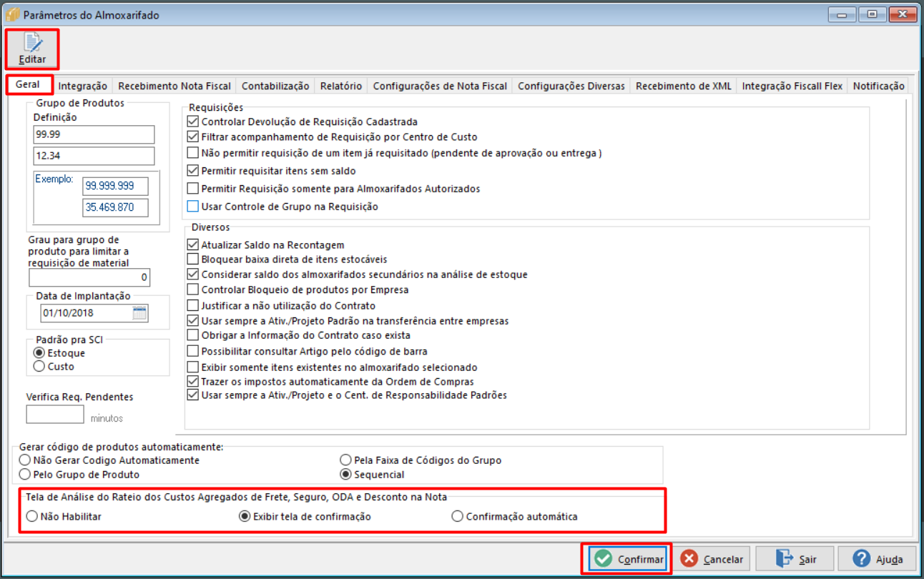Choose Não Habilitar for rateio analysis
The image size is (924, 579).
point(31,516)
